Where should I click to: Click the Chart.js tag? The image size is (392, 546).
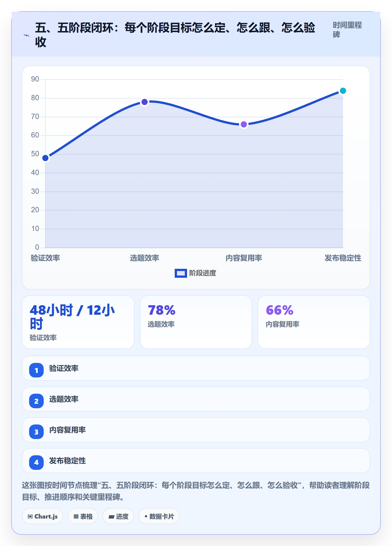(x=43, y=516)
